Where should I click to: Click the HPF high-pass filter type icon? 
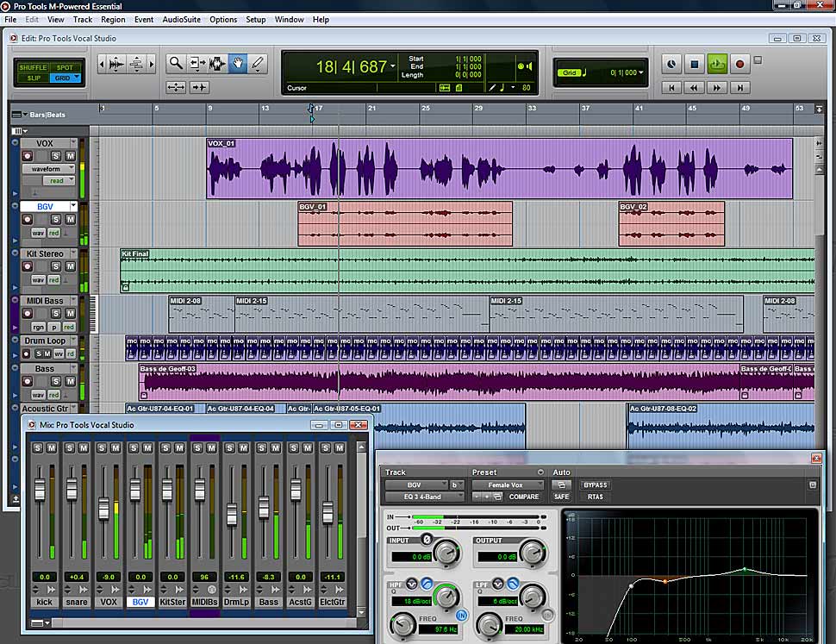pos(427,585)
